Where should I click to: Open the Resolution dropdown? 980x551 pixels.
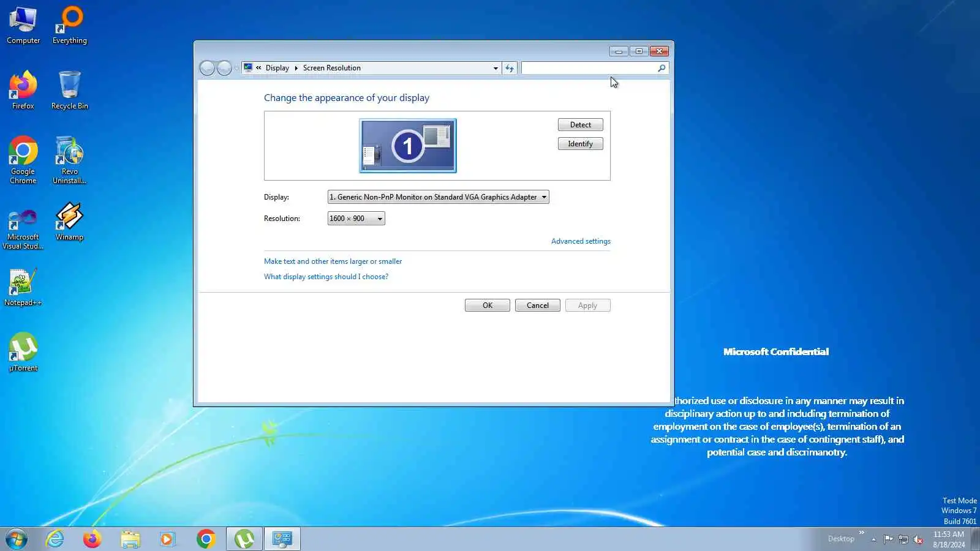click(356, 219)
